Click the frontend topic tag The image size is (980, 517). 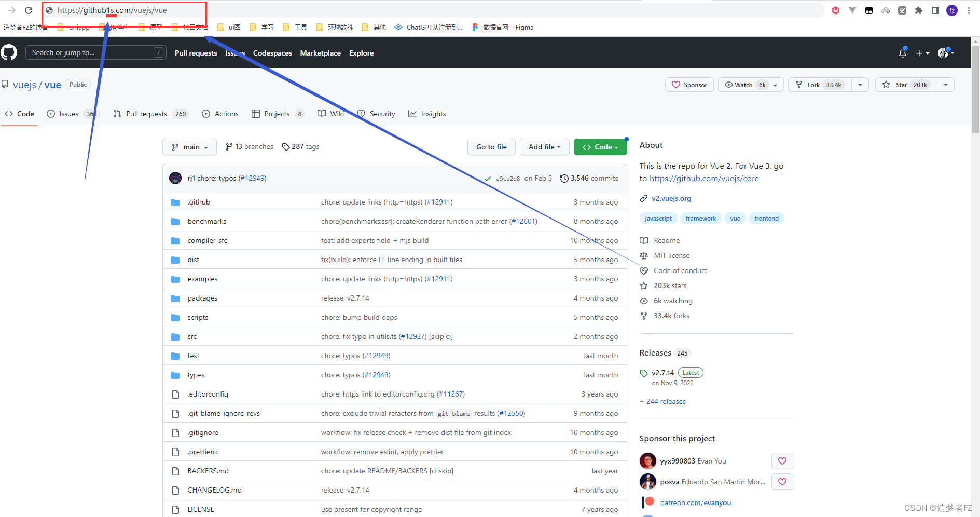766,219
